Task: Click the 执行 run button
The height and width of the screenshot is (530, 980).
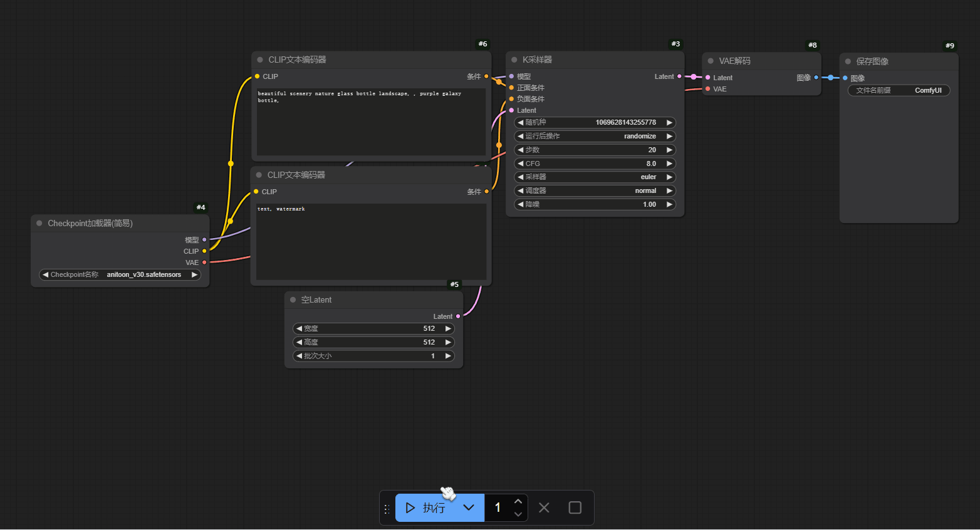Action: 426,507
